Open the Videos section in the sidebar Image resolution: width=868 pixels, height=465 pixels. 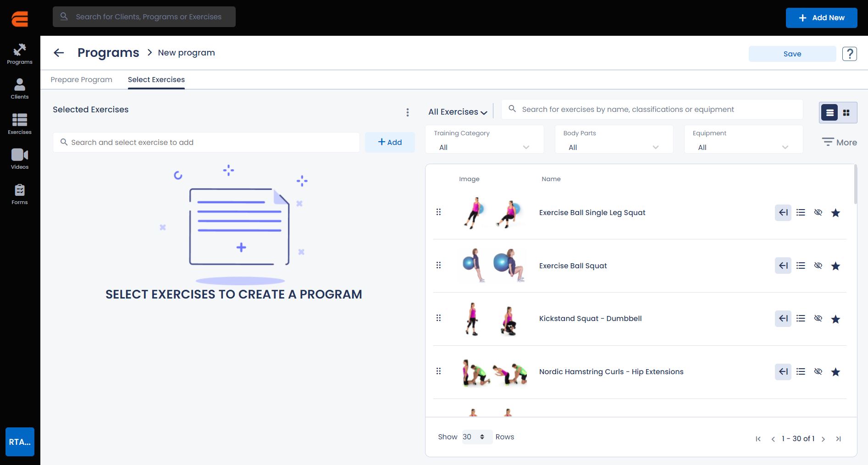pos(20,159)
